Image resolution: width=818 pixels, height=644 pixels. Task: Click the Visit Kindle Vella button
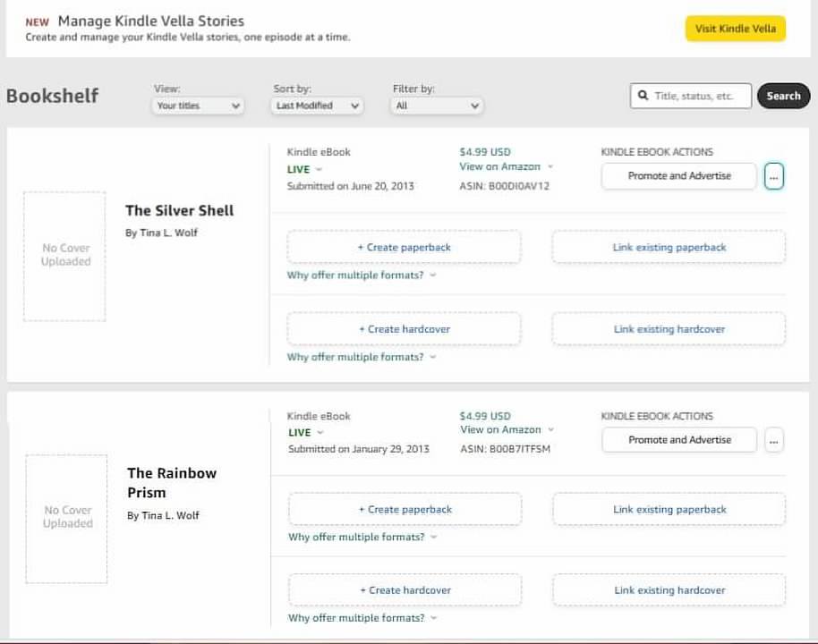(735, 29)
